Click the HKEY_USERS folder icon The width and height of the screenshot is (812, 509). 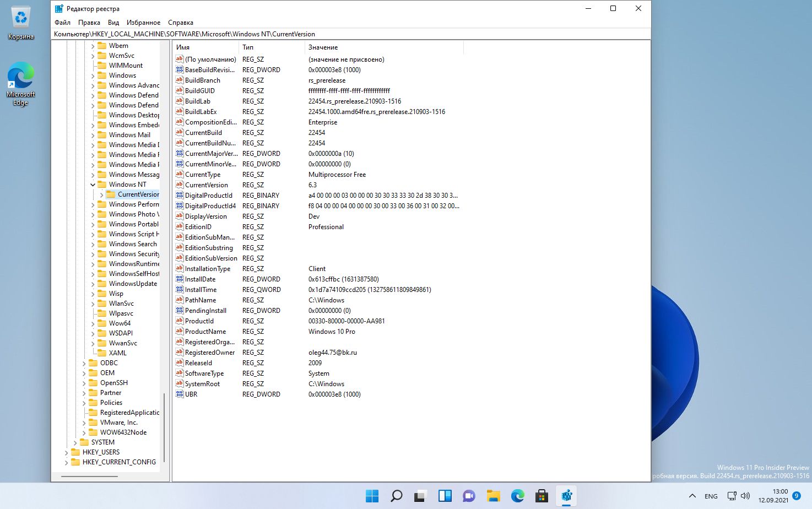click(x=75, y=452)
